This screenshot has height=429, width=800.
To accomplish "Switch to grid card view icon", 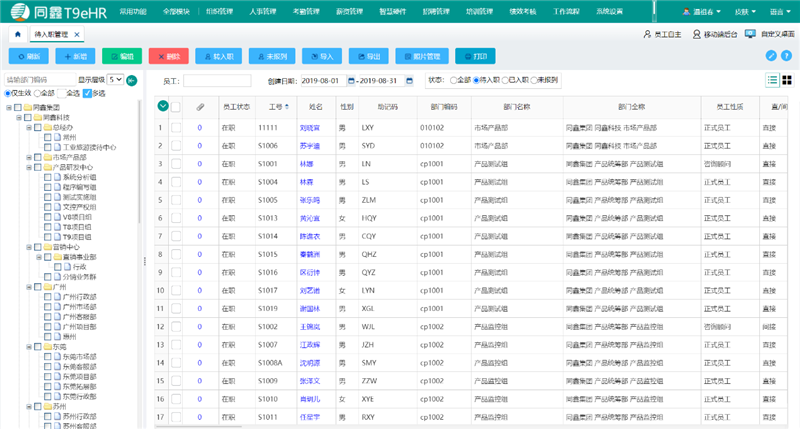I will 788,80.
